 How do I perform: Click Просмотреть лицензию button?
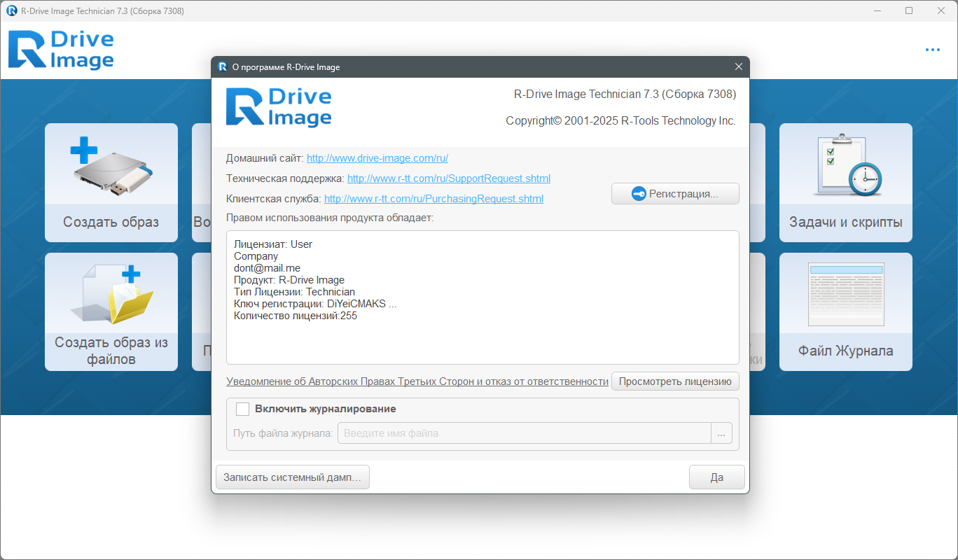point(675,381)
